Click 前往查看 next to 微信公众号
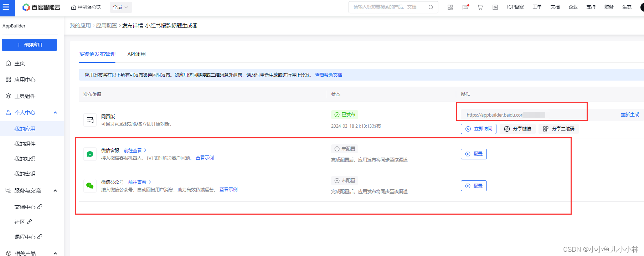The image size is (644, 256). pos(140,182)
